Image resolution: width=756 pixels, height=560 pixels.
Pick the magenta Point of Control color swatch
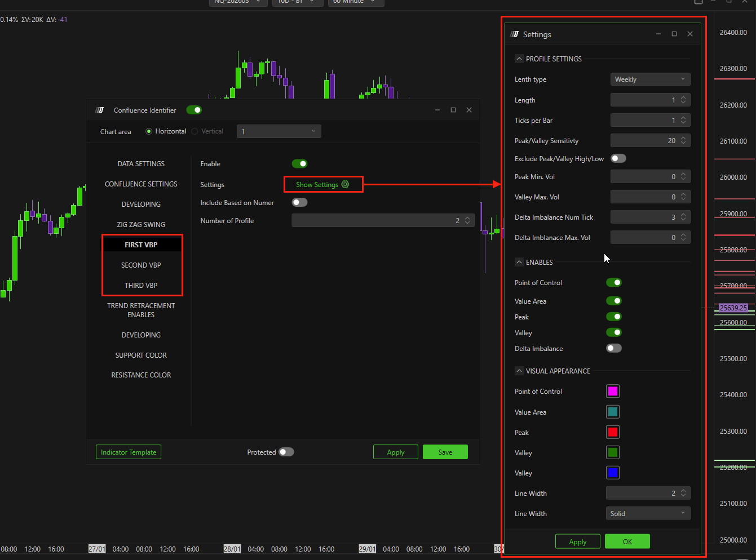tap(613, 391)
